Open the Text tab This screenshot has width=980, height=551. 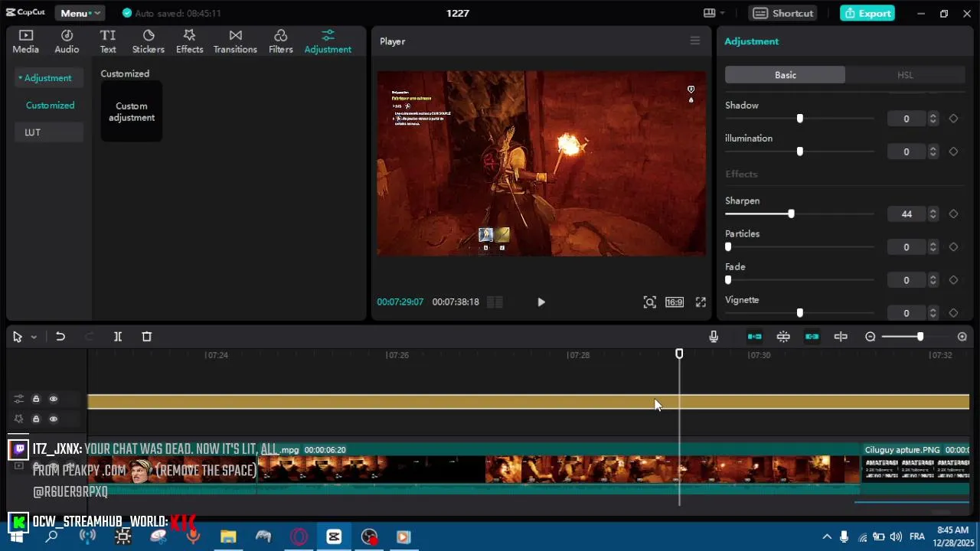tap(108, 41)
